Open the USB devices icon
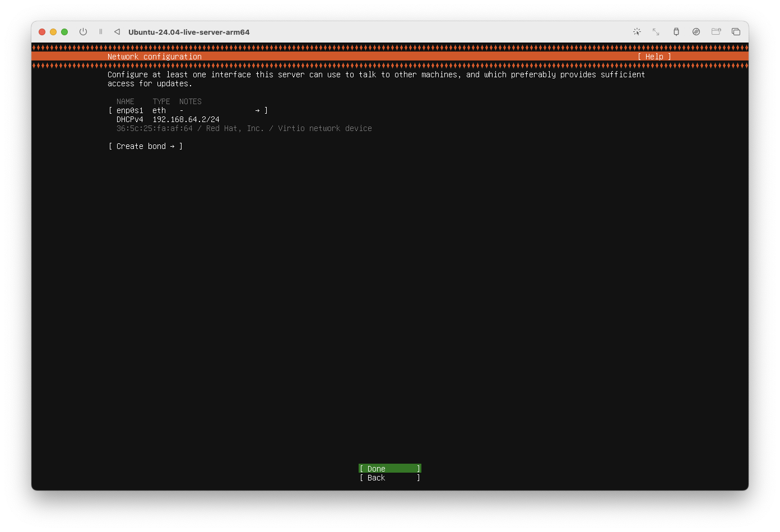Screen dimensions: 780x532 click(x=676, y=32)
